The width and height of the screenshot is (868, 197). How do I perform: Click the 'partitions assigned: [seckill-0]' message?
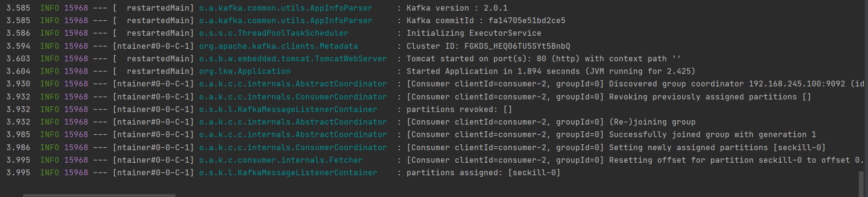pos(483,173)
